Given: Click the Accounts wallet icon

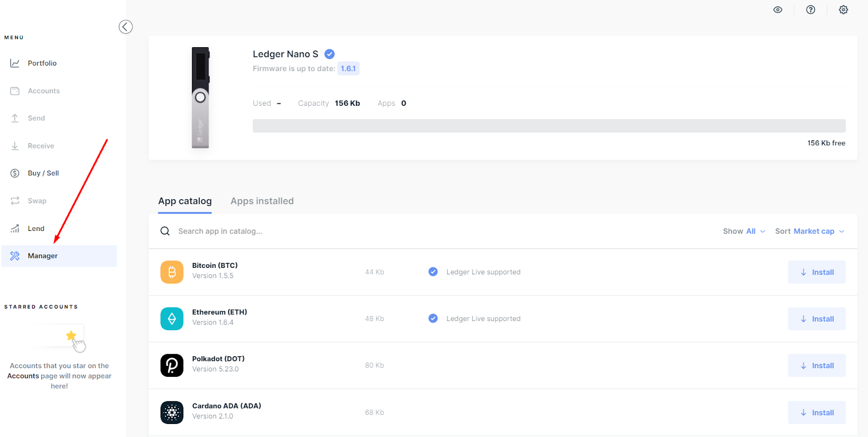Looking at the screenshot, I should pos(15,91).
